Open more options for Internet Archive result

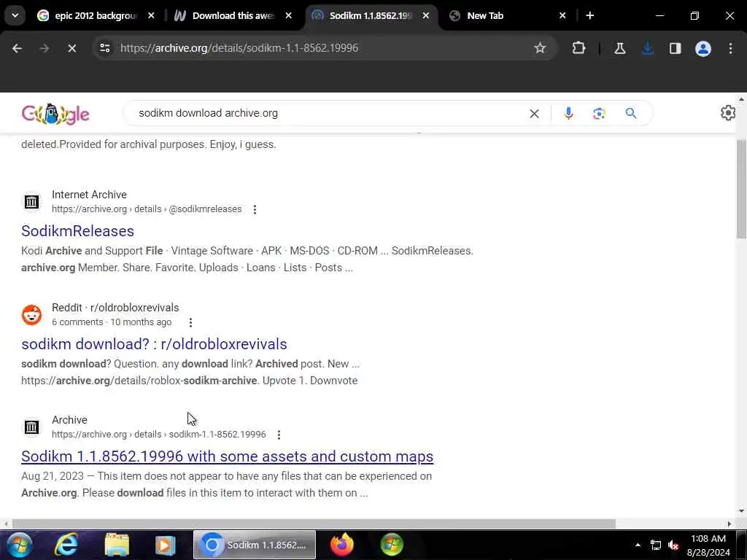tap(255, 209)
